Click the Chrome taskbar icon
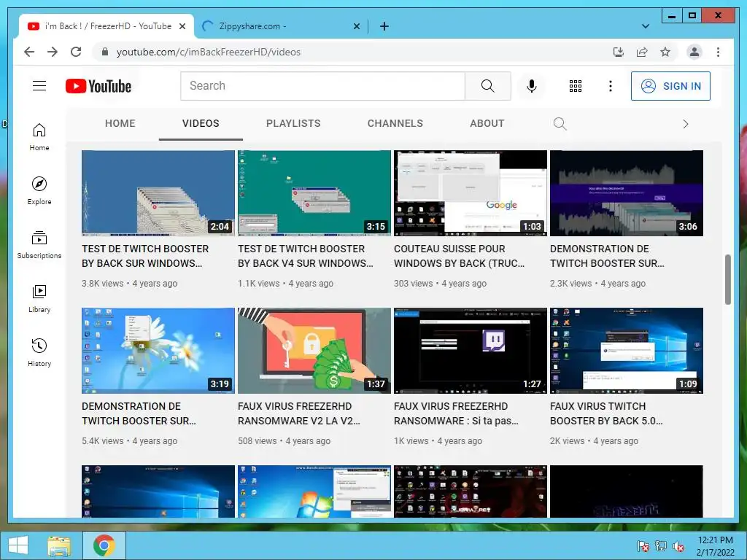The height and width of the screenshot is (560, 747). pos(104,545)
